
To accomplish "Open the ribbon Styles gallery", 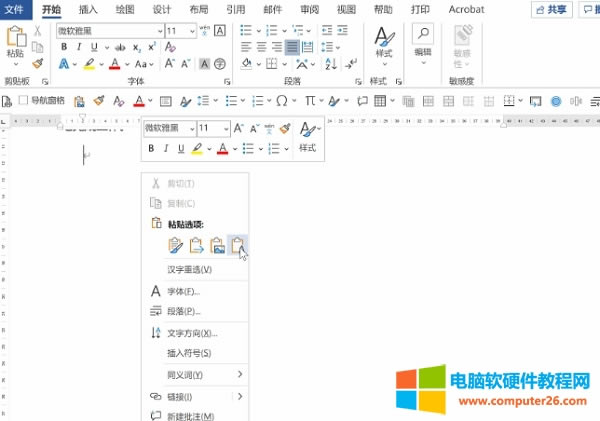I will click(384, 43).
